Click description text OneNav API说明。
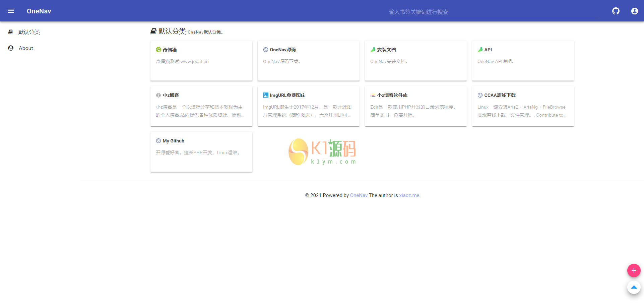Image resolution: width=644 pixels, height=304 pixels. (496, 61)
